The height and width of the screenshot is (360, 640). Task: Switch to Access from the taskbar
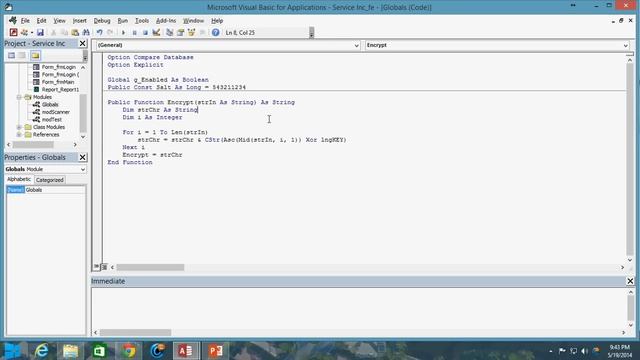[x=186, y=351]
